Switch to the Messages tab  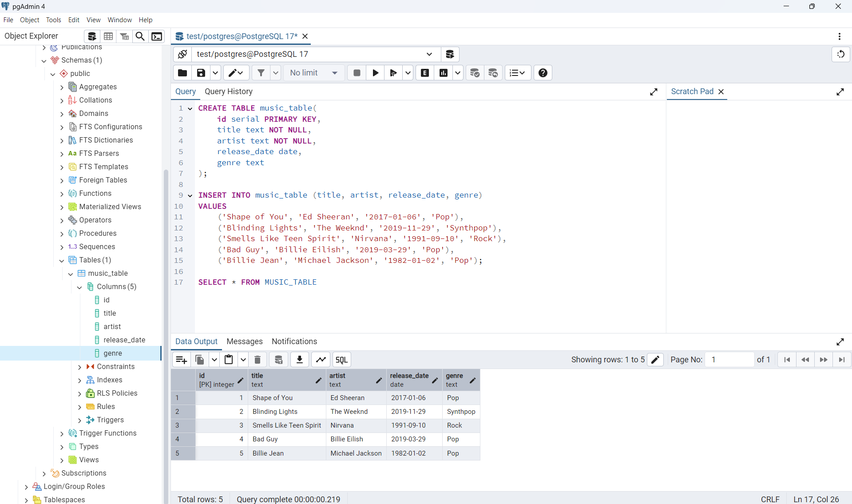click(x=244, y=341)
